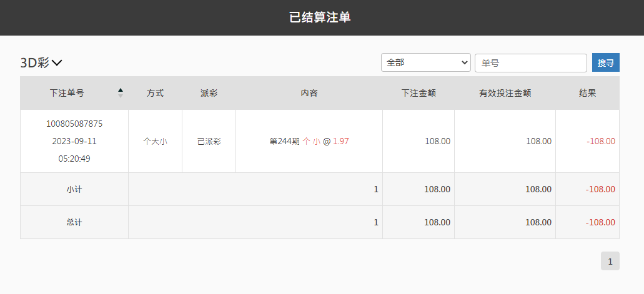Open the 全部 filter dropdown
This screenshot has width=644, height=294.
pos(425,63)
